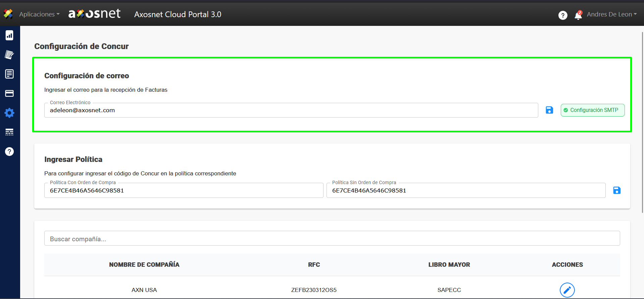Click the Política Con Orden de Compra field

pyautogui.click(x=184, y=190)
